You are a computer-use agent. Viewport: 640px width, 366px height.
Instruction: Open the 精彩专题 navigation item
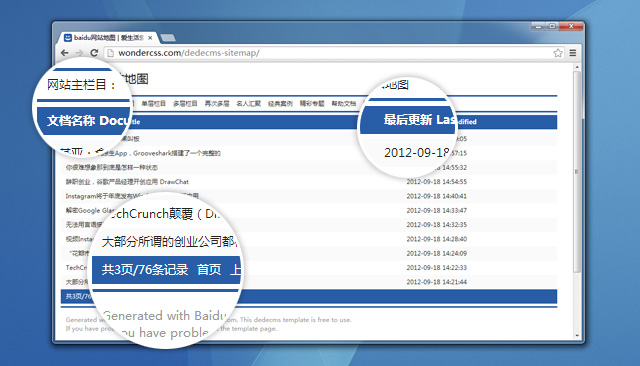(x=312, y=104)
